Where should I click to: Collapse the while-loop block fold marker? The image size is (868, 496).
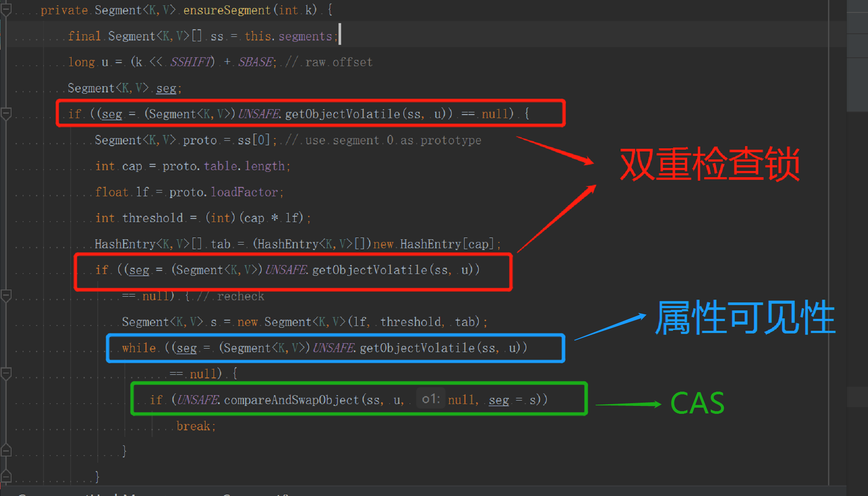point(6,374)
